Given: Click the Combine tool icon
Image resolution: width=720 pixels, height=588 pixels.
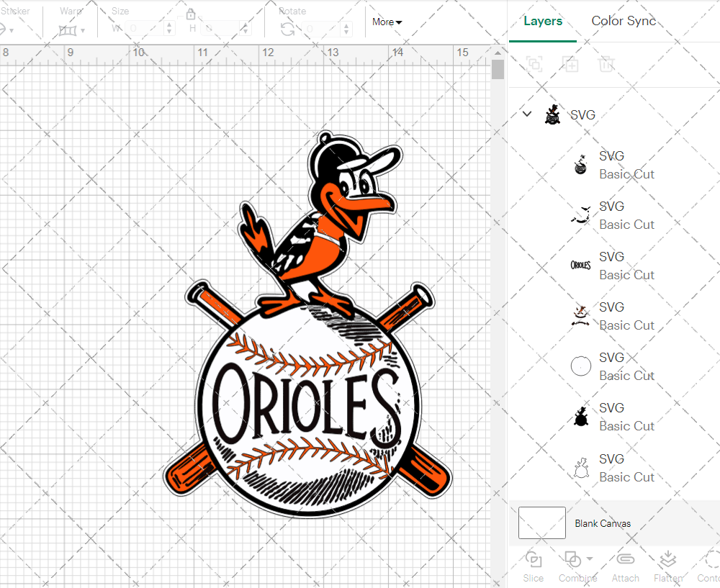Looking at the screenshot, I should coord(572,559).
